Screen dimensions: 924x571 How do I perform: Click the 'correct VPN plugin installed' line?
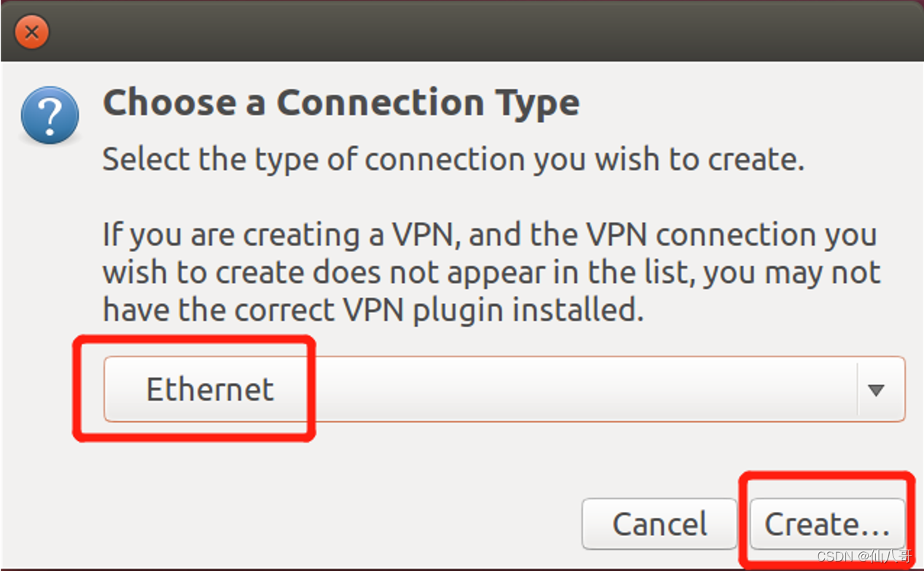click(x=373, y=311)
